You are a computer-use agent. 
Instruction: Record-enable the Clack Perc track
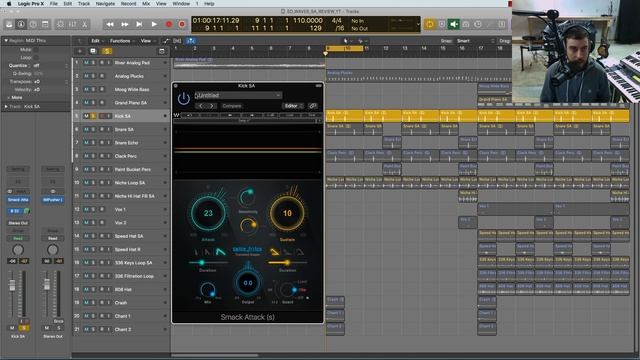pos(102,156)
